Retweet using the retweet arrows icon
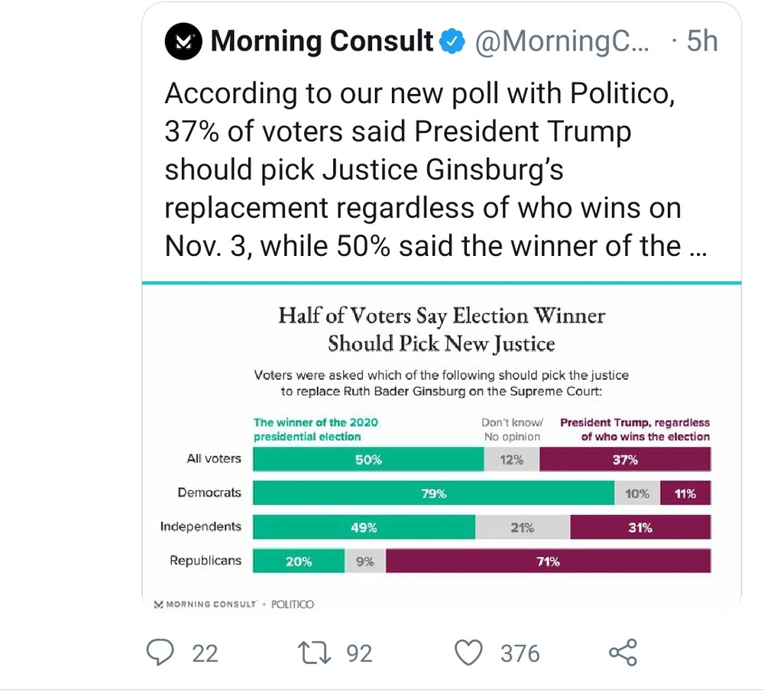764x700 pixels. click(x=315, y=653)
